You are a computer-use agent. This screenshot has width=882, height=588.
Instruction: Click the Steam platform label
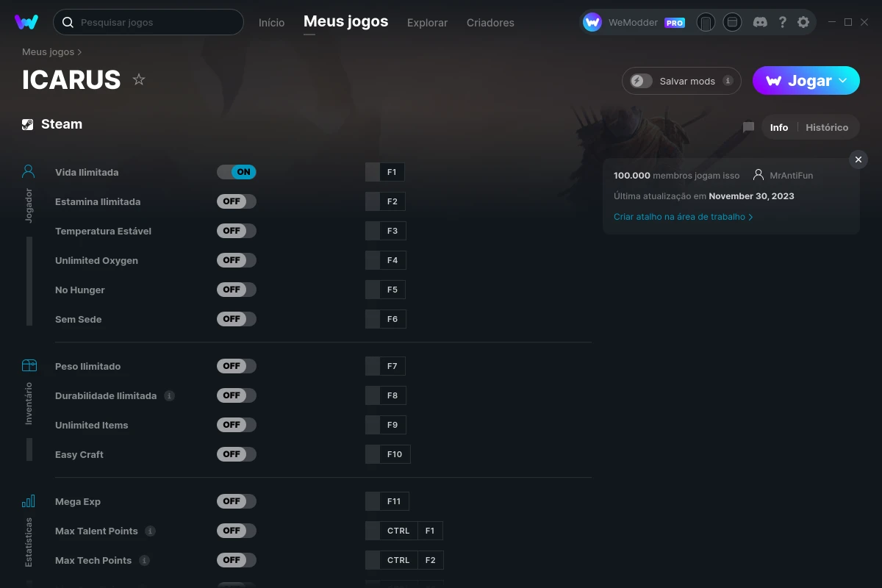pyautogui.click(x=62, y=124)
